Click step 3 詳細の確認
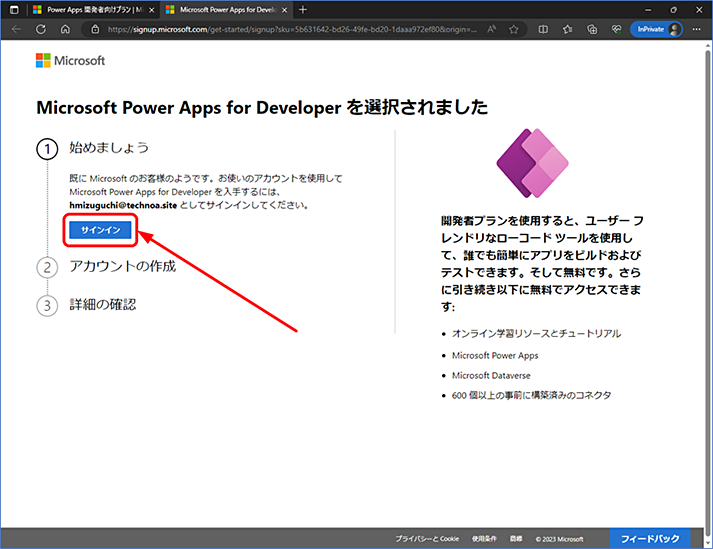The image size is (713, 549). [x=103, y=304]
